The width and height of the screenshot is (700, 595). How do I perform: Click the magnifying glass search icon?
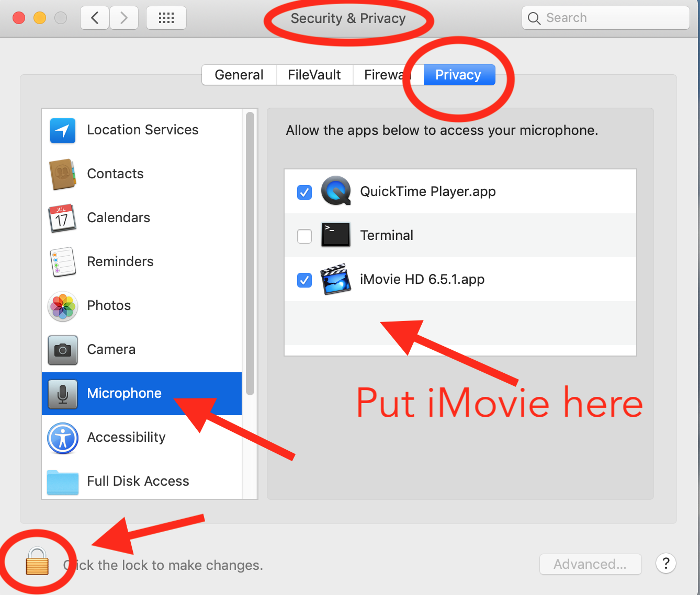coord(534,18)
